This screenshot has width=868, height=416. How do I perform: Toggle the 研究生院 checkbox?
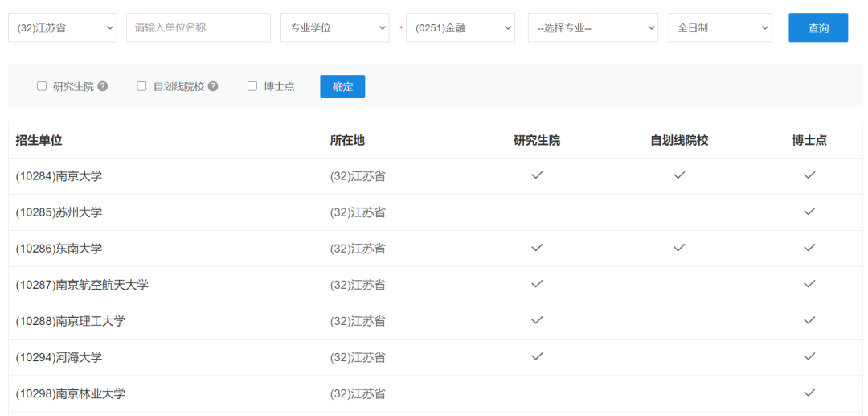(x=42, y=86)
